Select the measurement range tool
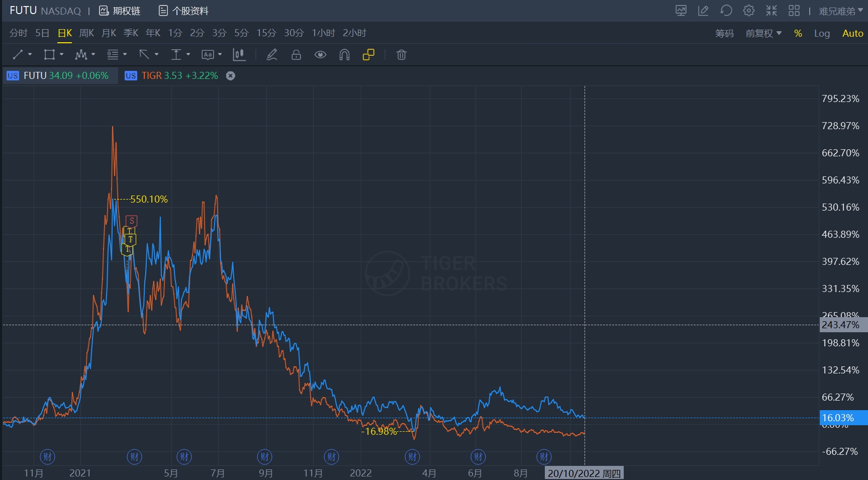Image resolution: width=868 pixels, height=480 pixels. [x=176, y=54]
